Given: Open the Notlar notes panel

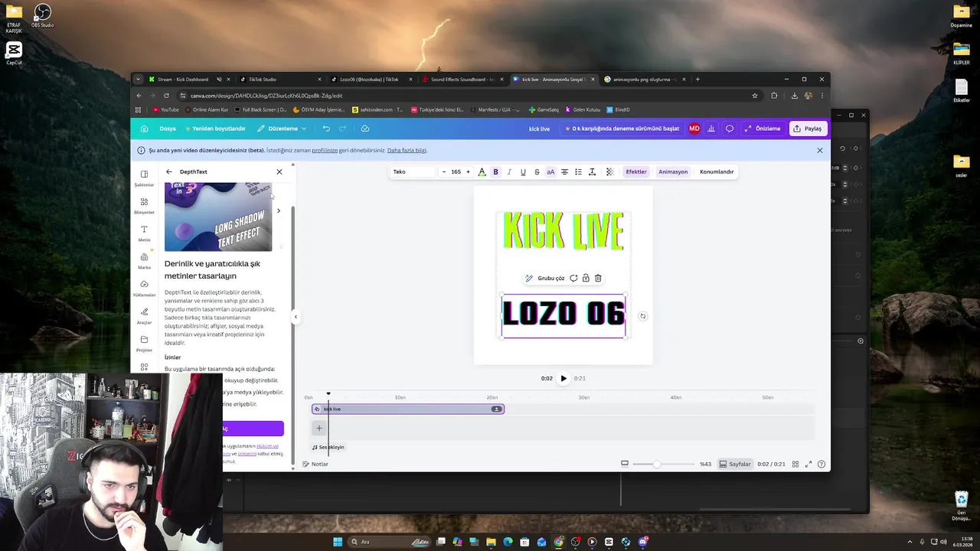Looking at the screenshot, I should [315, 464].
